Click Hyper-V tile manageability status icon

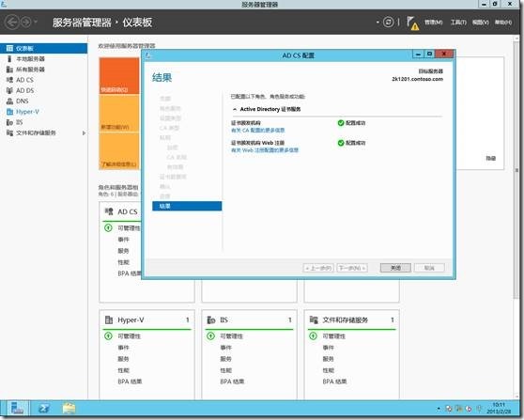point(108,335)
